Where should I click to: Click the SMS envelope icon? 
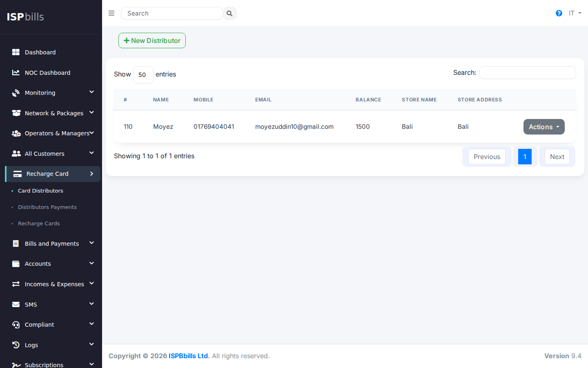coord(16,305)
